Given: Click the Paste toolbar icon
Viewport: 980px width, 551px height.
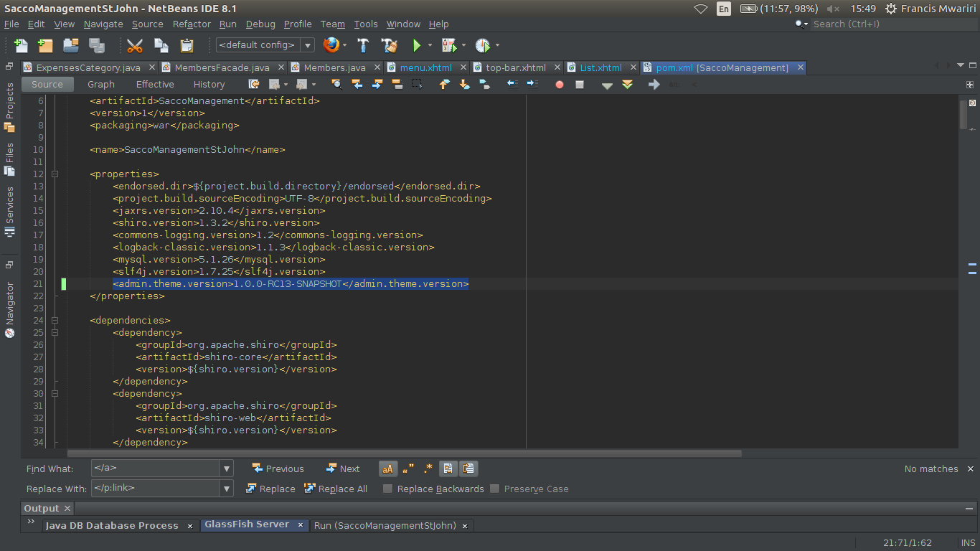Looking at the screenshot, I should (186, 44).
